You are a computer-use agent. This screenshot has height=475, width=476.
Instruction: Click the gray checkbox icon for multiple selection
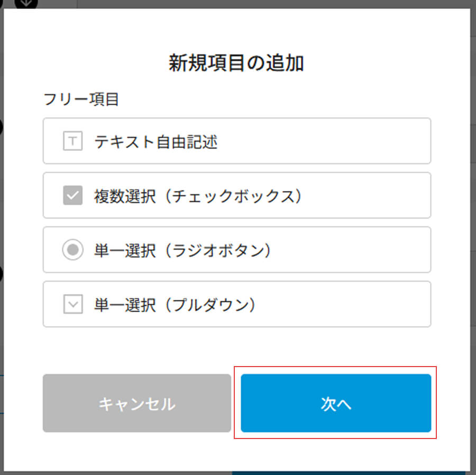pos(72,196)
